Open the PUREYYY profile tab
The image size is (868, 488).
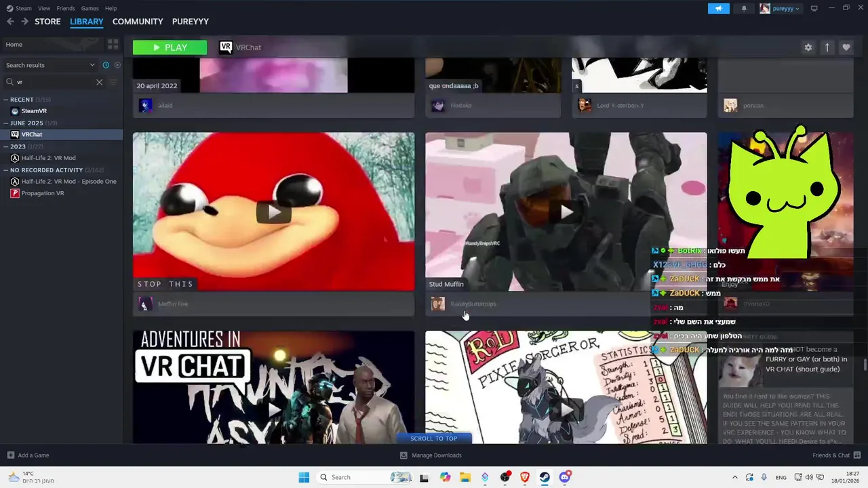pyautogui.click(x=191, y=21)
